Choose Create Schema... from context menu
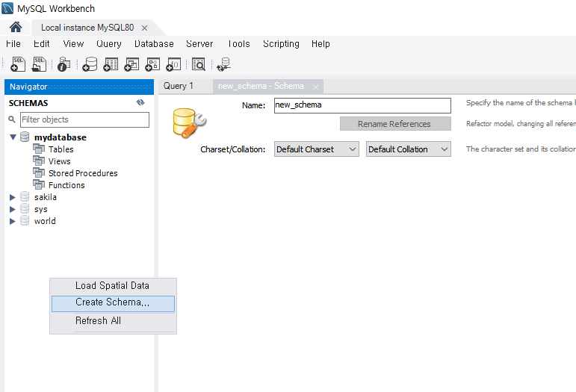The image size is (576, 392). (113, 304)
